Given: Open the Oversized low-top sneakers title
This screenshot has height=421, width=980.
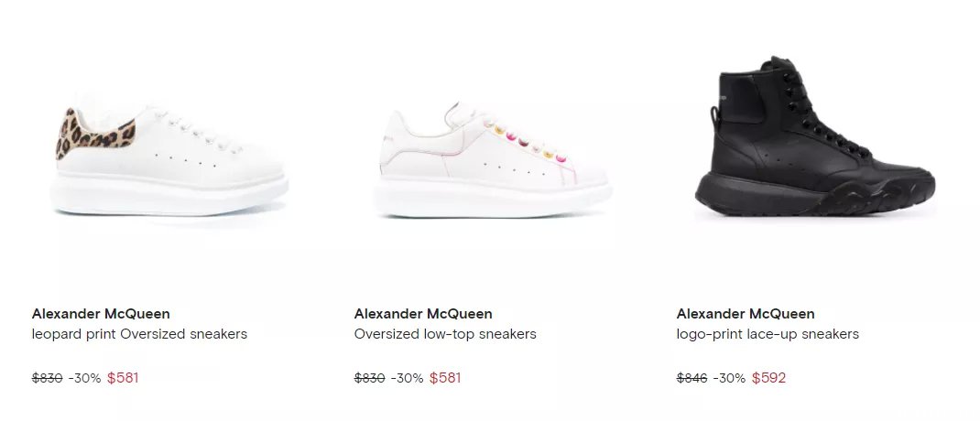Looking at the screenshot, I should pyautogui.click(x=445, y=334).
